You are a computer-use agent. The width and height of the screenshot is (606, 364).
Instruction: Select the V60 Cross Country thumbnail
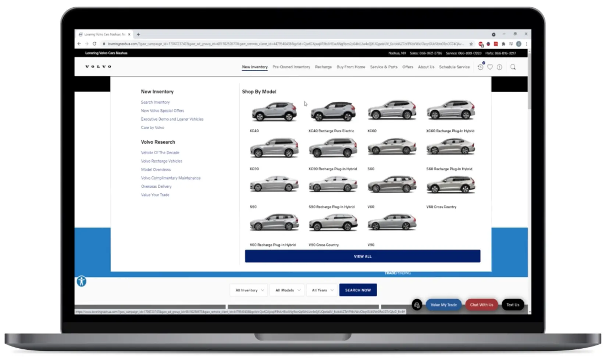point(451,184)
